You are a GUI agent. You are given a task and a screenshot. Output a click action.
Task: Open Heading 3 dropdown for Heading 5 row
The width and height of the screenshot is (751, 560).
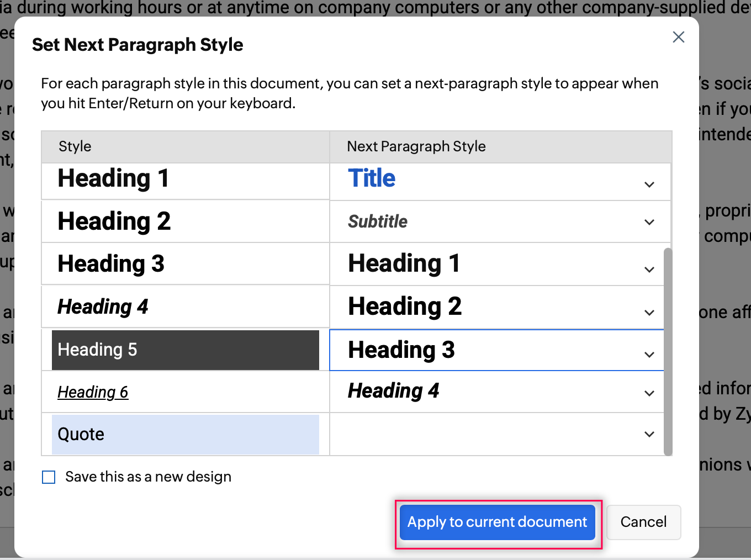(x=649, y=355)
